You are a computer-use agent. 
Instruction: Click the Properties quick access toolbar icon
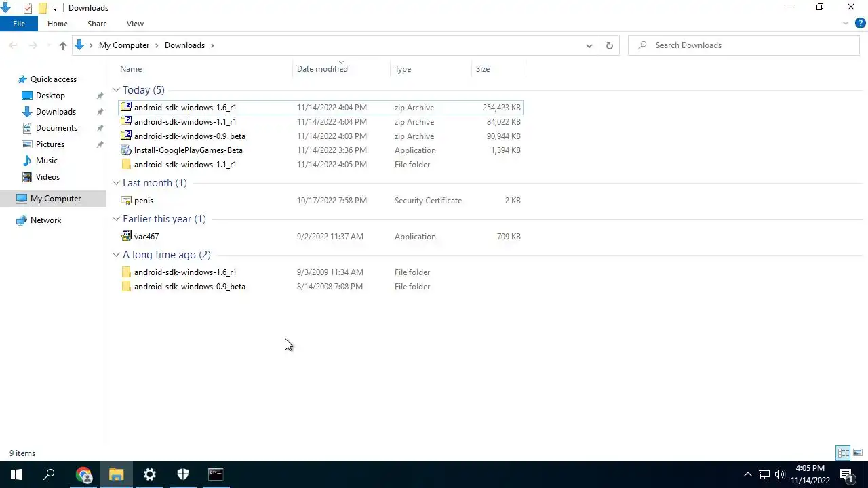(28, 8)
